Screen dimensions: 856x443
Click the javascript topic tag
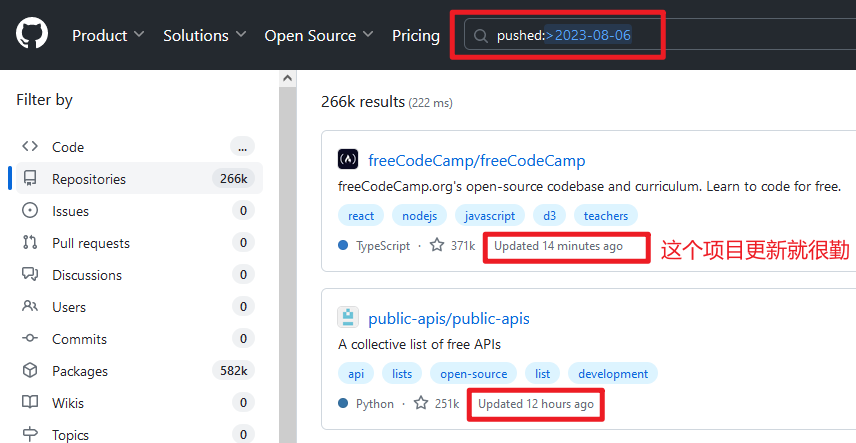490,216
